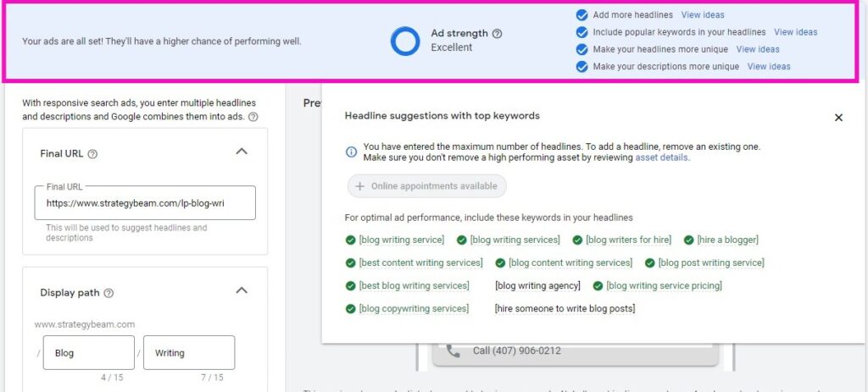868x392 pixels.
Task: Click the www.strategybeam.com display path text
Action: tap(85, 324)
